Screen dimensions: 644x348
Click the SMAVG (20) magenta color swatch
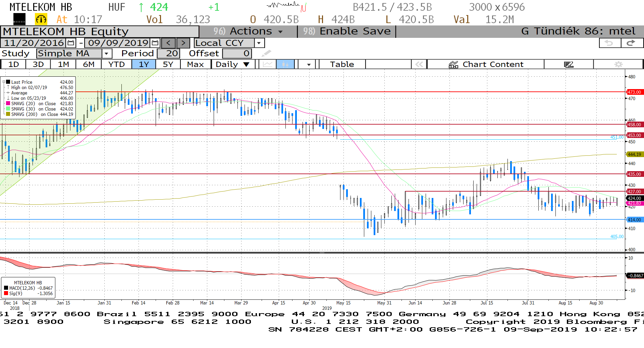click(x=8, y=103)
